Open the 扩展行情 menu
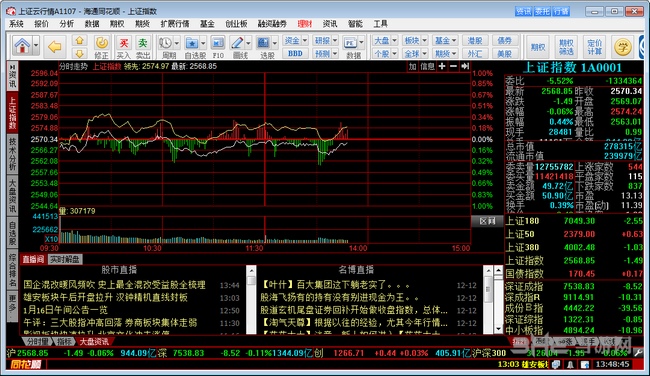The image size is (650, 376). point(175,24)
